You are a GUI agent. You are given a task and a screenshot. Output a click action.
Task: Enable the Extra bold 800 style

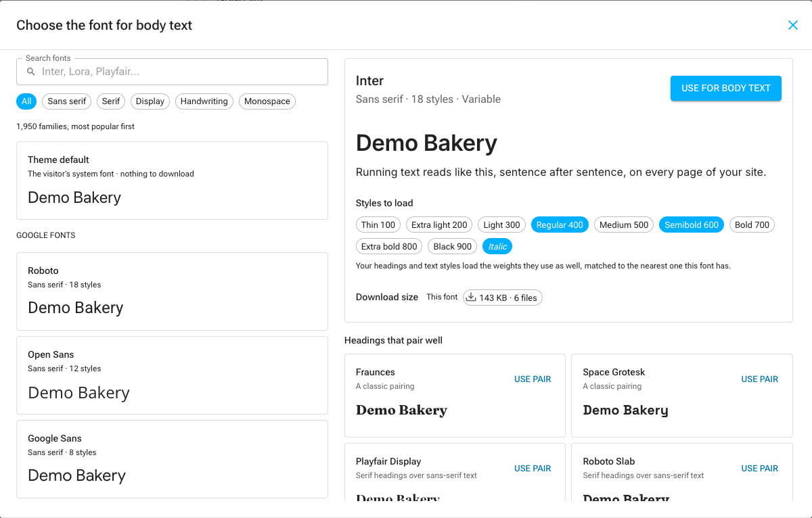click(x=389, y=246)
